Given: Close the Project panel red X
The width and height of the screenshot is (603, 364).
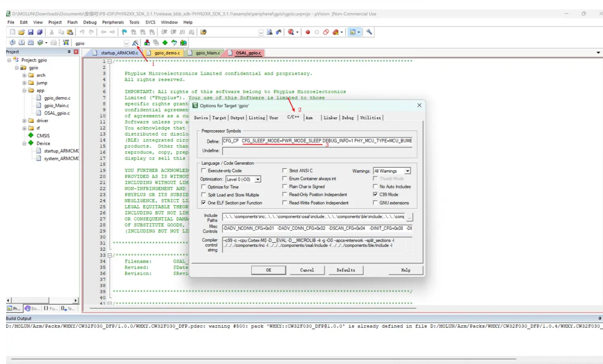Looking at the screenshot, I should [x=76, y=52].
